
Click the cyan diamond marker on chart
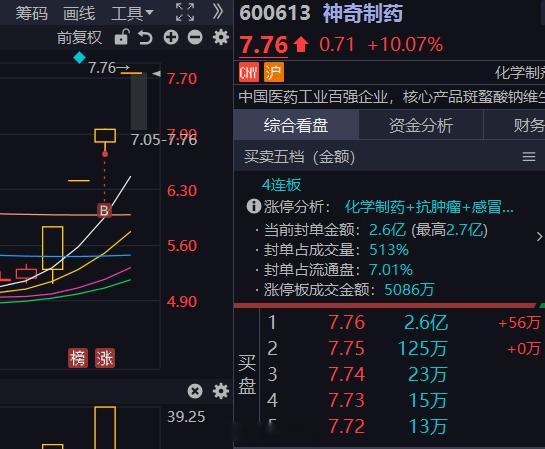coord(80,58)
